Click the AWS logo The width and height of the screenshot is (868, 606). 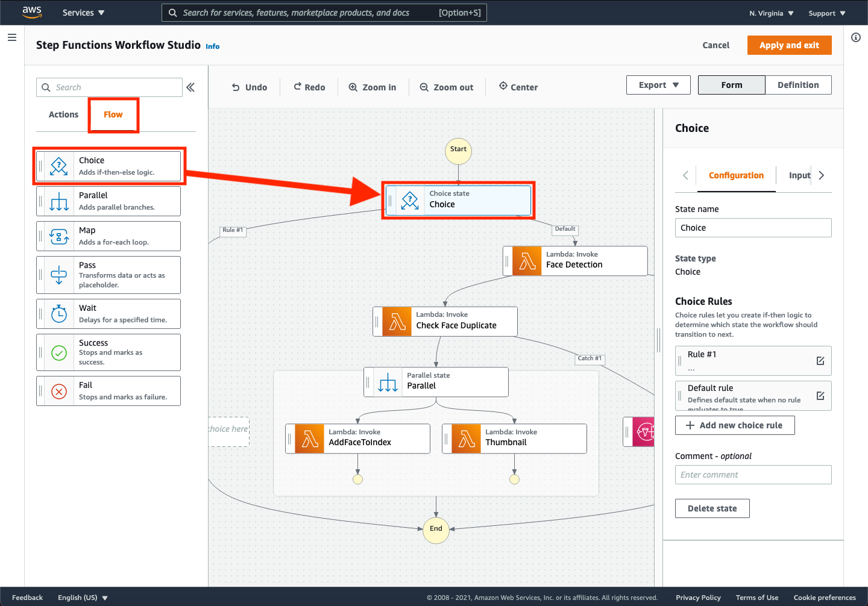pos(32,13)
